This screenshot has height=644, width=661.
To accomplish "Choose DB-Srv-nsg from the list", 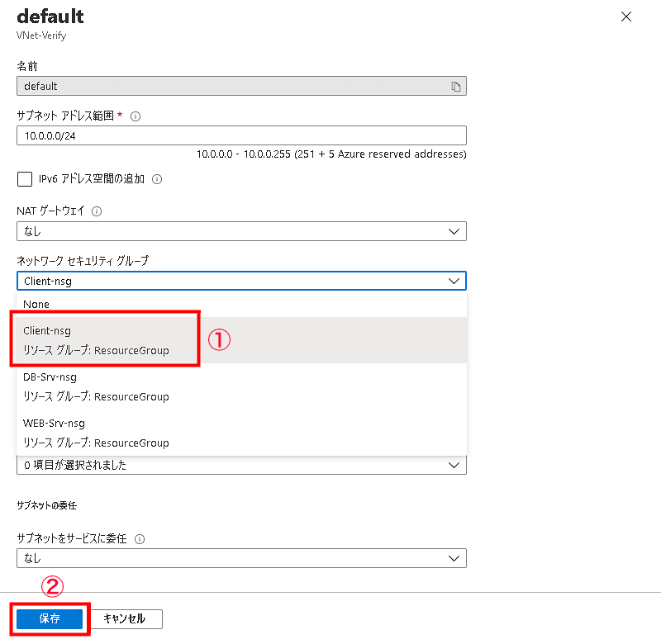I will coord(241,386).
